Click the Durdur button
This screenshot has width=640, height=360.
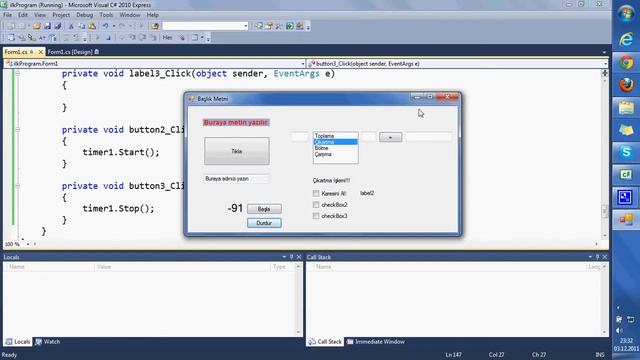tap(264, 223)
